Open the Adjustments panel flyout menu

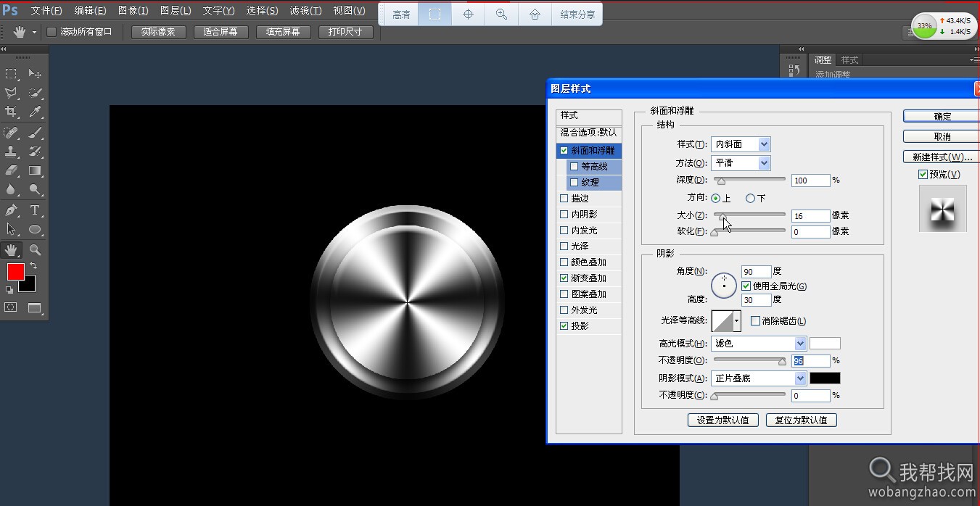coord(974,59)
